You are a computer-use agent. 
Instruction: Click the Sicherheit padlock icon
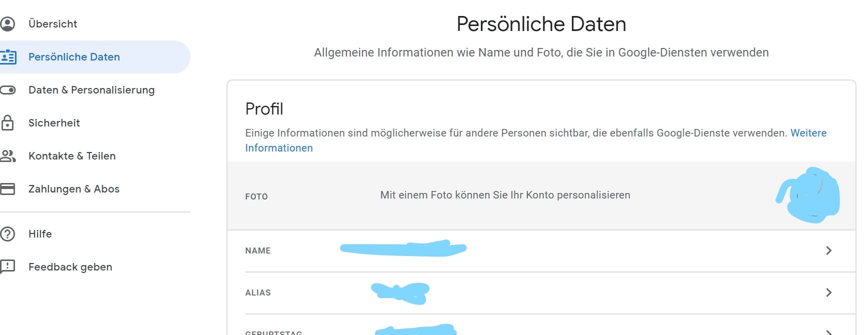point(8,123)
